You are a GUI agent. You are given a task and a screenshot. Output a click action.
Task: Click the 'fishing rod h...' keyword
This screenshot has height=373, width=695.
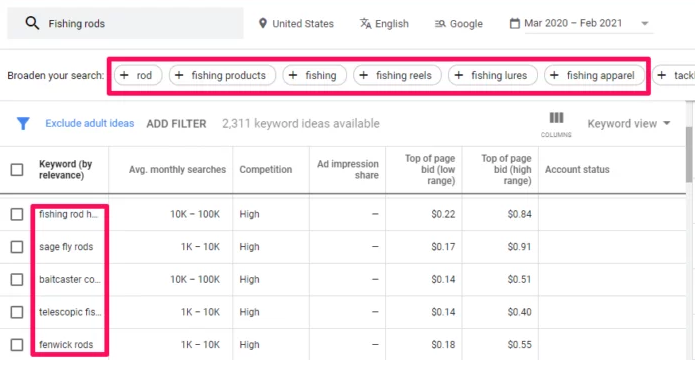tap(68, 214)
